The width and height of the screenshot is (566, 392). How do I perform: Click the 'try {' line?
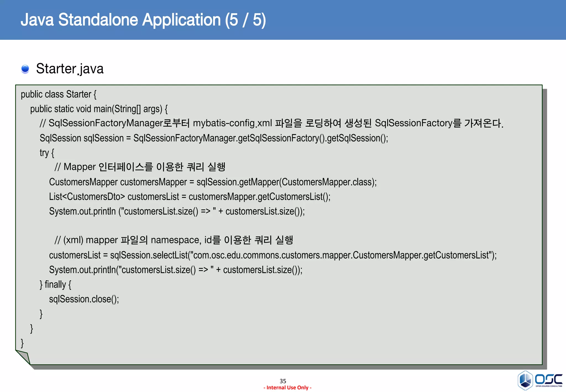47,153
